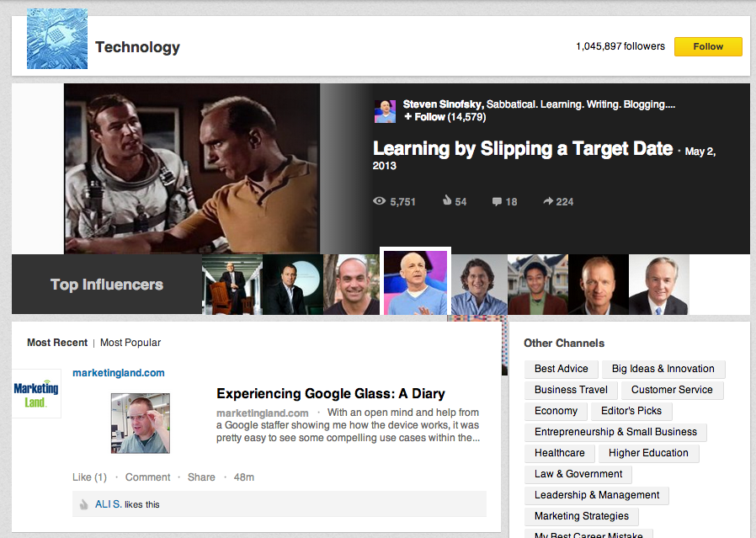Image resolution: width=756 pixels, height=538 pixels.
Task: Click the comments bubble icon showing 18
Action: tap(497, 201)
